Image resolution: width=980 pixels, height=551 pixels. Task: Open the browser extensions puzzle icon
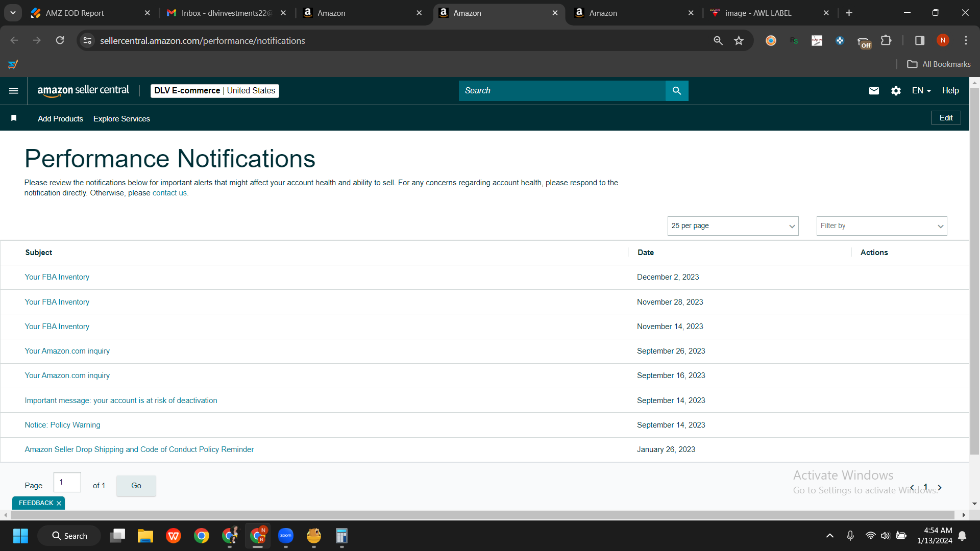[887, 40]
